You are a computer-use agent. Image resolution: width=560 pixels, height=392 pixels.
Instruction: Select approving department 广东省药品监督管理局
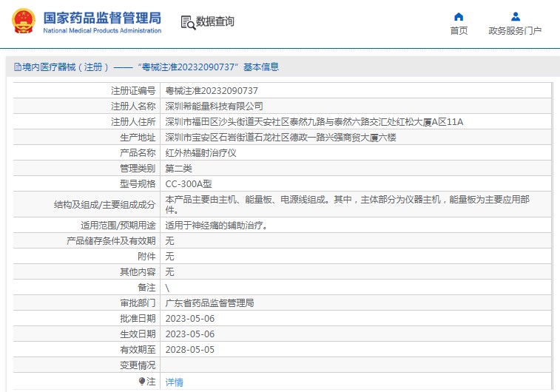click(209, 303)
